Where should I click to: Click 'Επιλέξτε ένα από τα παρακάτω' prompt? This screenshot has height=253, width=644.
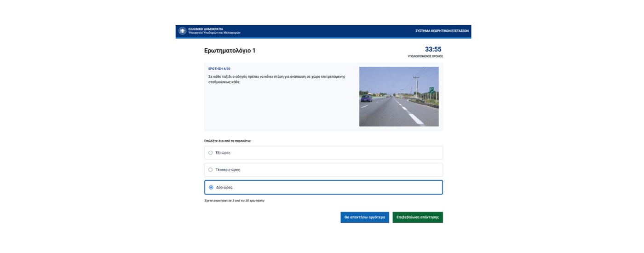tap(227, 141)
